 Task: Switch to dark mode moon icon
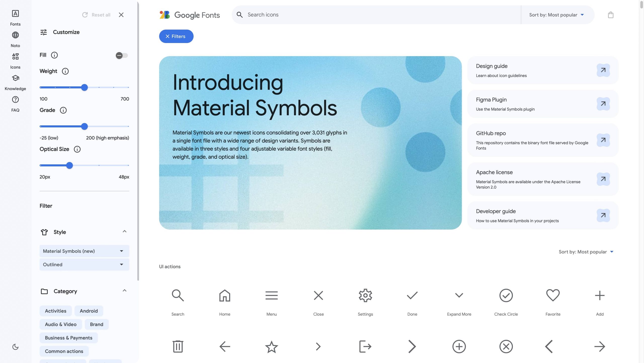15,347
